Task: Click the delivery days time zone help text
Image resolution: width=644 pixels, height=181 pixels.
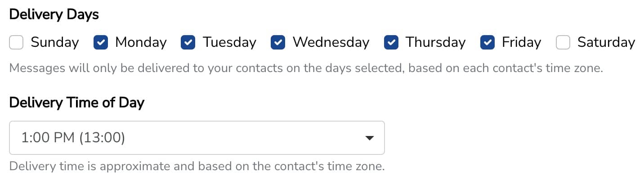Action: click(306, 68)
